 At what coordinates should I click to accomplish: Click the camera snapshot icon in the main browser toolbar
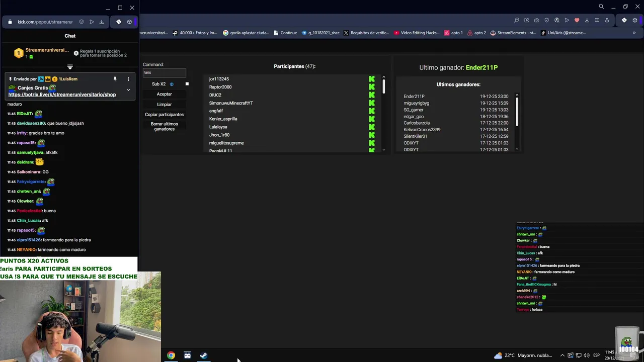pyautogui.click(x=536, y=20)
